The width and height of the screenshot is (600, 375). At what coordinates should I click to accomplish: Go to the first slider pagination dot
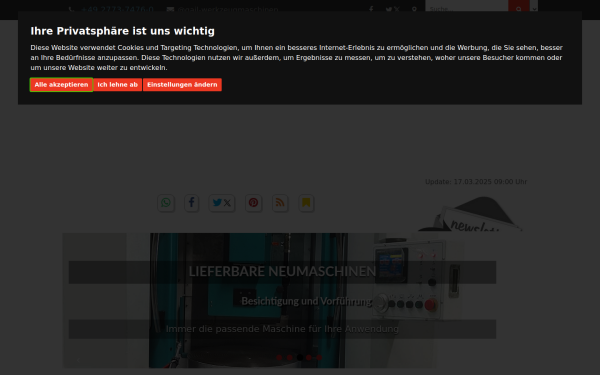[x=279, y=357]
